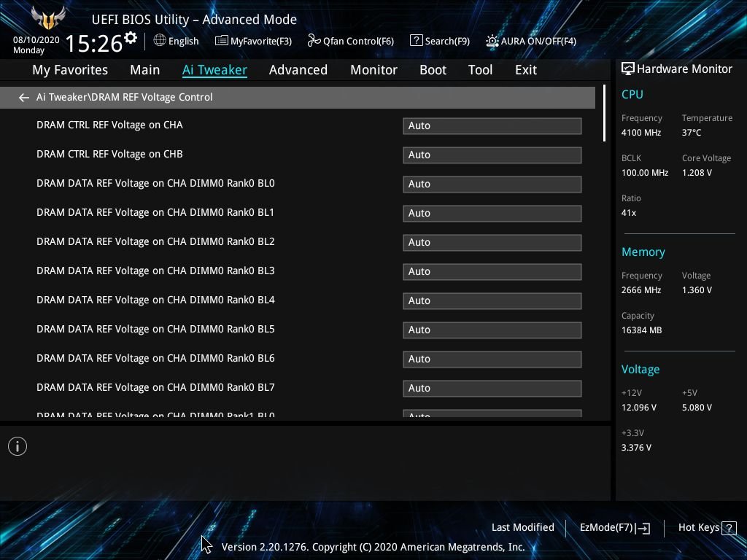The image size is (747, 560).
Task: Go to the Advanced tab
Action: click(x=298, y=70)
